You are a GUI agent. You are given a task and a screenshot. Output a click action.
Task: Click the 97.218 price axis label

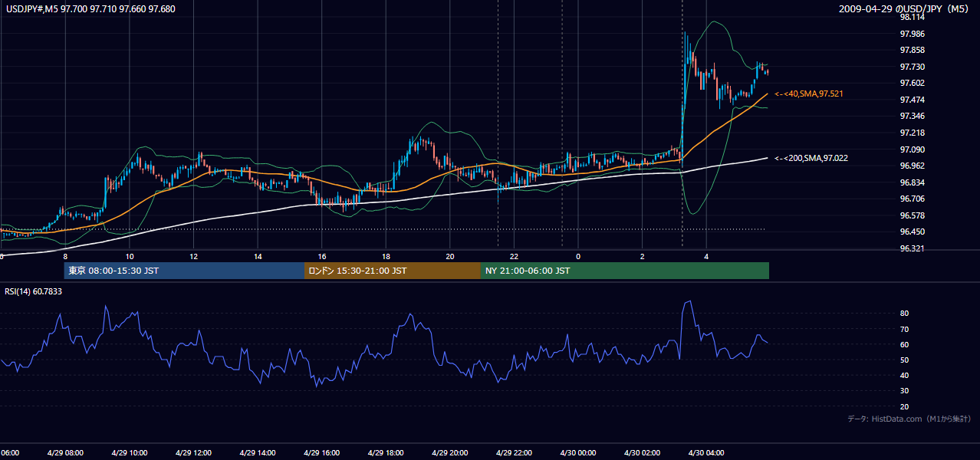pyautogui.click(x=912, y=133)
